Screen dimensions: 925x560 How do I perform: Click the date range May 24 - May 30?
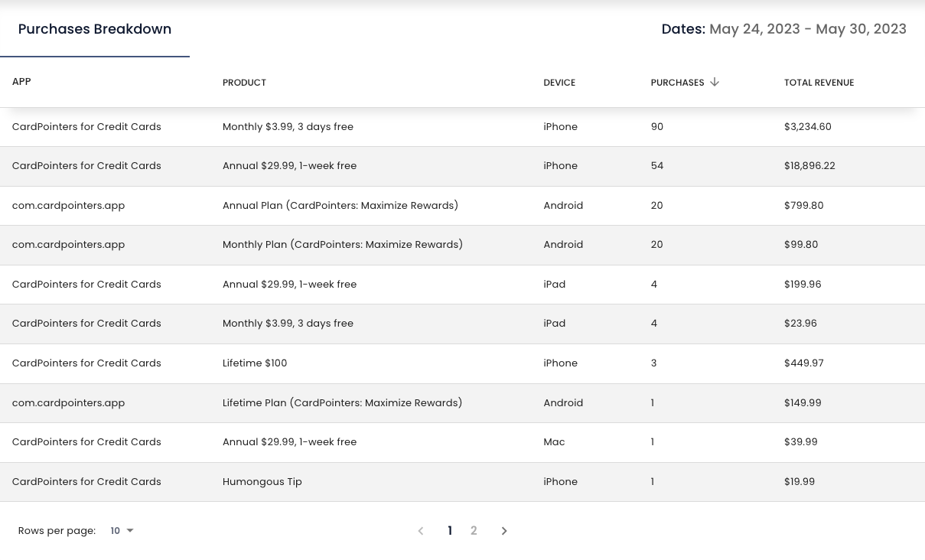click(808, 29)
